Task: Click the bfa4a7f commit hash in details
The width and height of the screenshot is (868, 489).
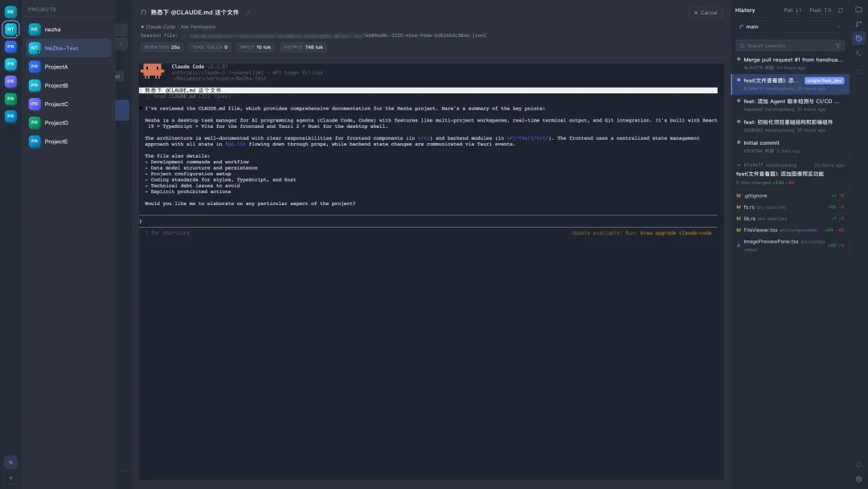Action: [x=753, y=165]
